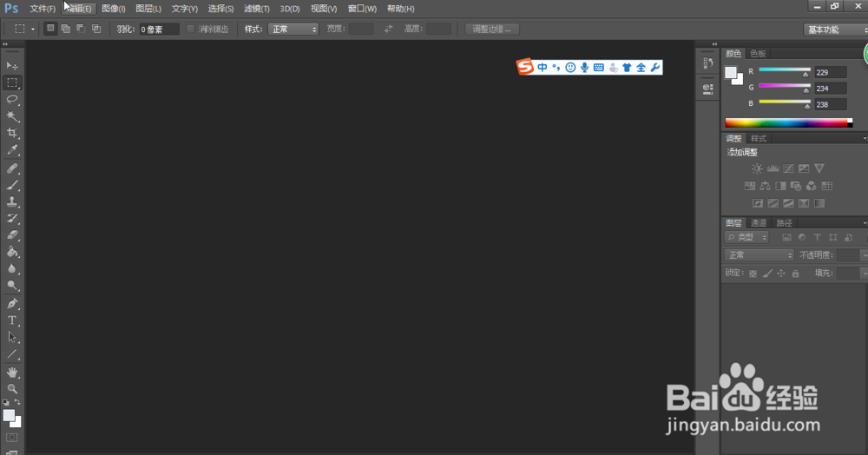Swap foreground and background colors

pos(17,402)
